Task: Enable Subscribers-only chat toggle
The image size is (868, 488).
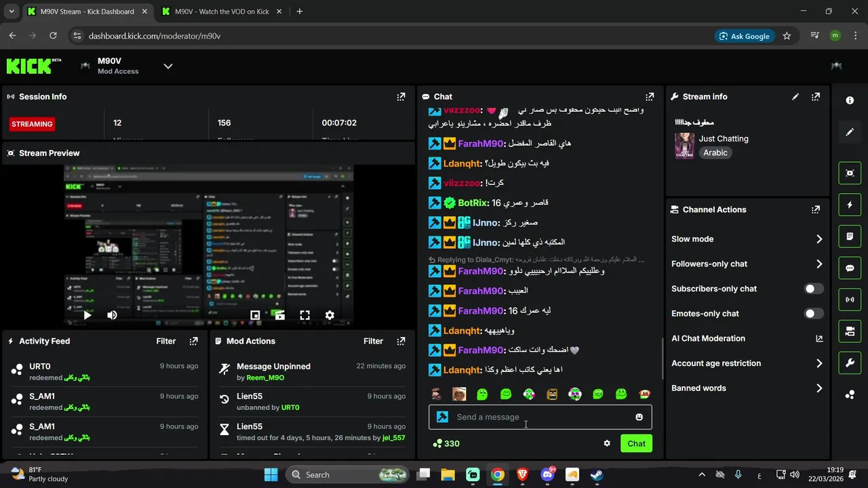Action: click(814, 289)
